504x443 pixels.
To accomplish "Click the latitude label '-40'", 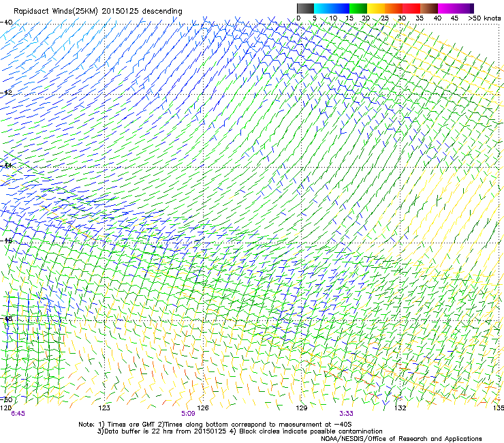I will pyautogui.click(x=6, y=22).
